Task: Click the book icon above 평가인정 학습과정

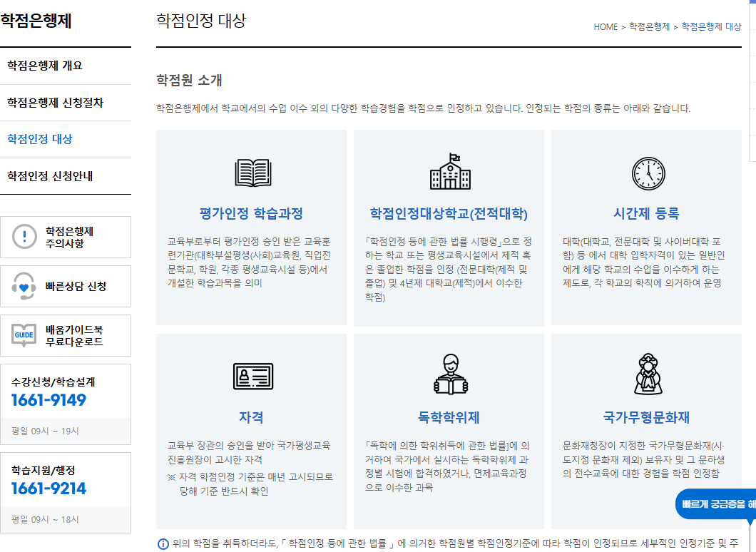Action: click(x=251, y=173)
